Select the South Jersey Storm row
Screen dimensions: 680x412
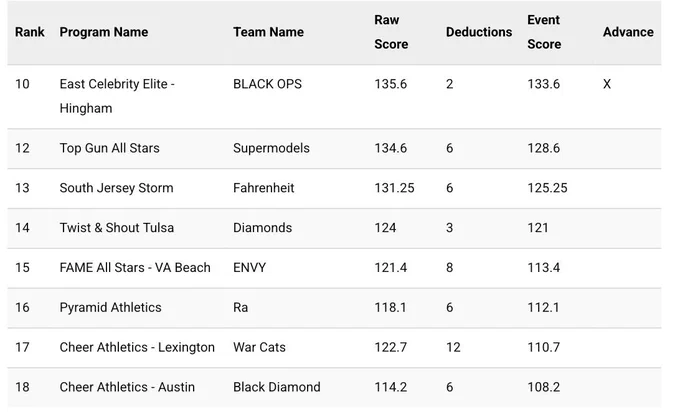334,188
